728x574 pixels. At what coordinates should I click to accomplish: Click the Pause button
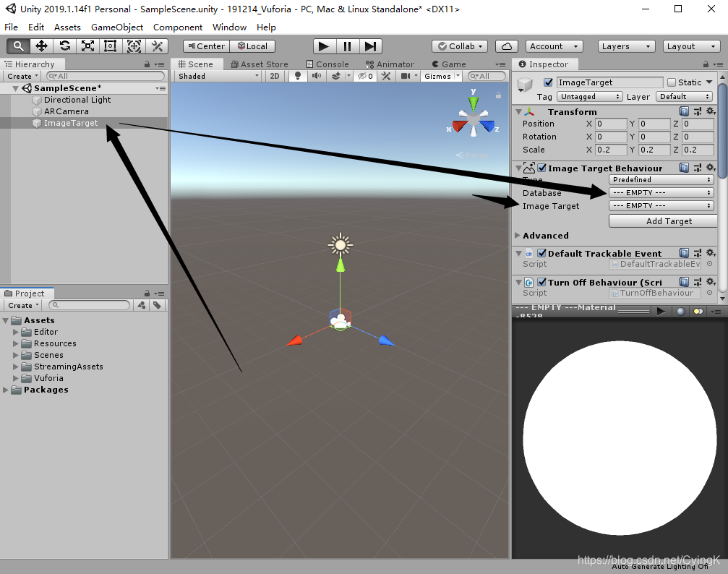[x=347, y=46]
